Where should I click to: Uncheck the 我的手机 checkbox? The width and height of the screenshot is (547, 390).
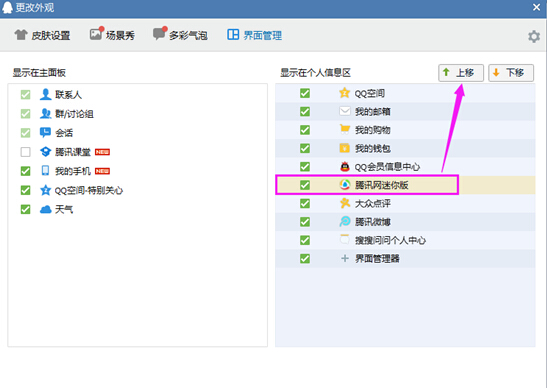[25, 171]
